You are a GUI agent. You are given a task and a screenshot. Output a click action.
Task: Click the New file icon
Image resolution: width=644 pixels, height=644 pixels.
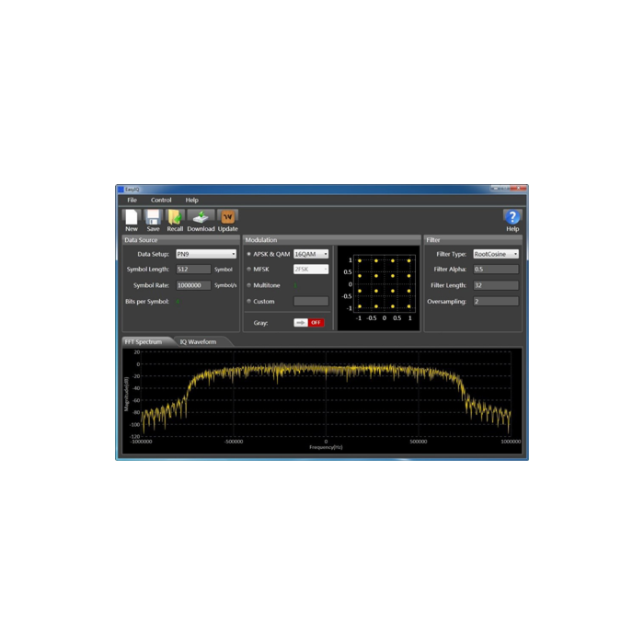tap(132, 218)
